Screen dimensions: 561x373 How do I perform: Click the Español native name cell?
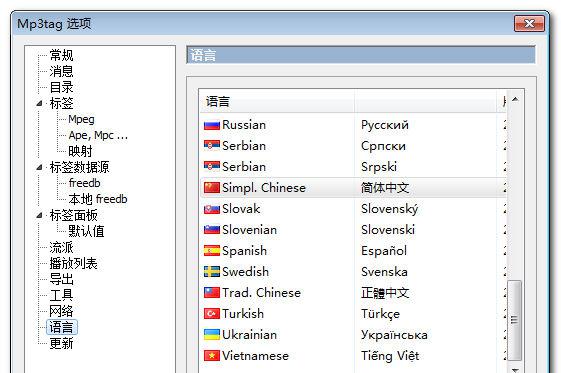tap(384, 251)
